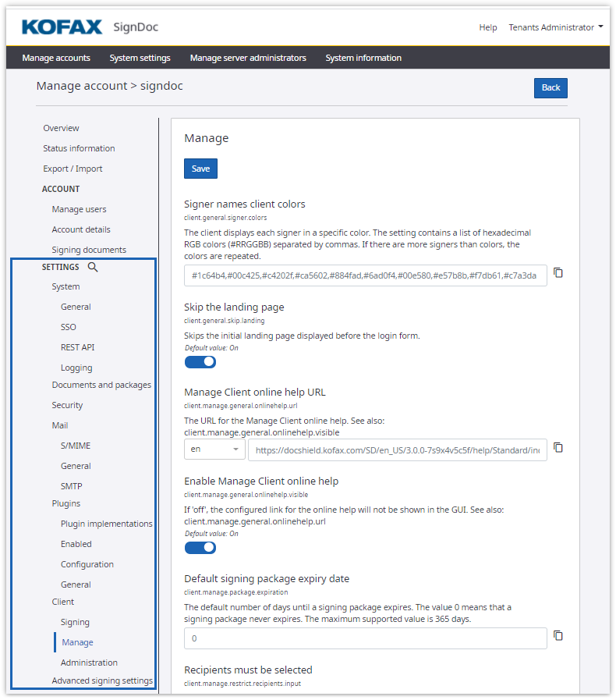Copy the default signing package expiry value
Image resolution: width=616 pixels, height=700 pixels.
[x=558, y=636]
